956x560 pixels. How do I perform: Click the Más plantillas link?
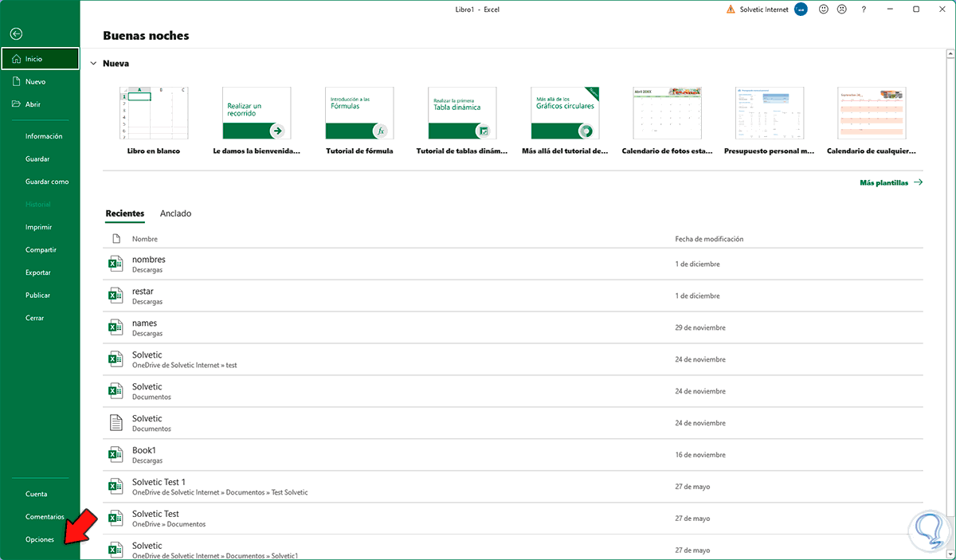[891, 182]
